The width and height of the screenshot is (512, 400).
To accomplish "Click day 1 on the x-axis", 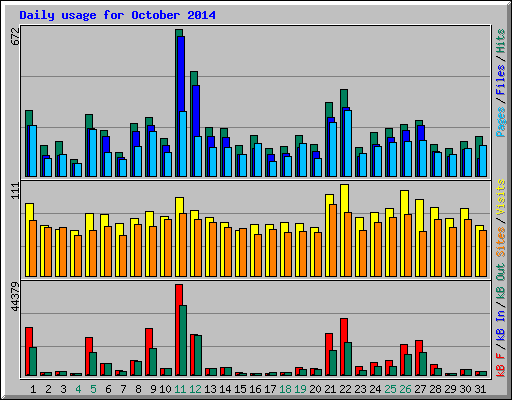I will tap(33, 389).
